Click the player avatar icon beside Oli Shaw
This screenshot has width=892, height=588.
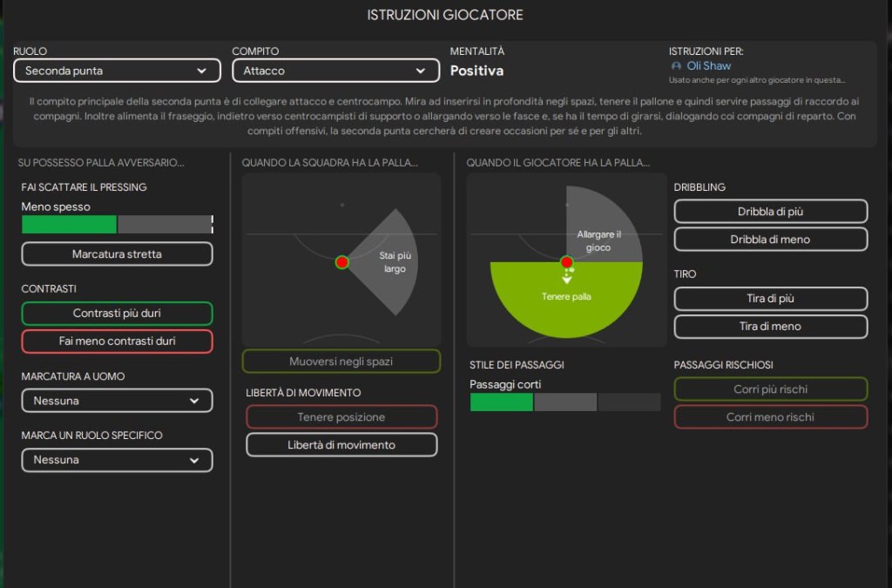pos(676,66)
